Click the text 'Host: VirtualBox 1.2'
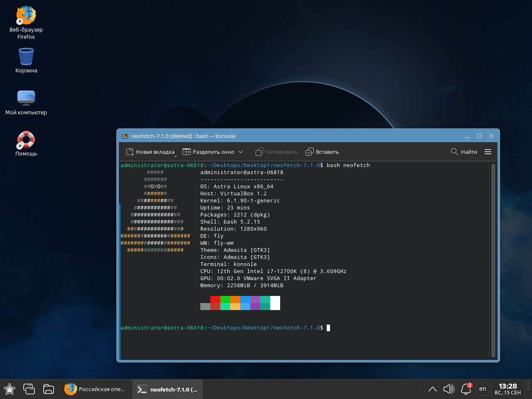Screen dimensions: 532x399 234,194
